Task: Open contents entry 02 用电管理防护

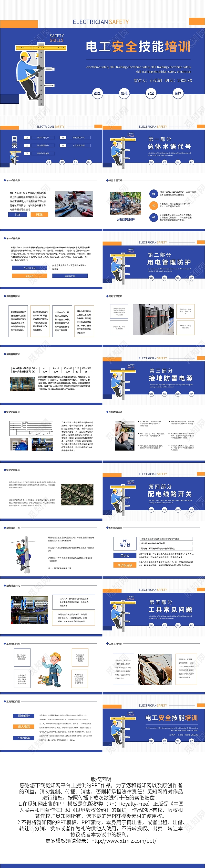Action: pyautogui.click(x=39, y=146)
